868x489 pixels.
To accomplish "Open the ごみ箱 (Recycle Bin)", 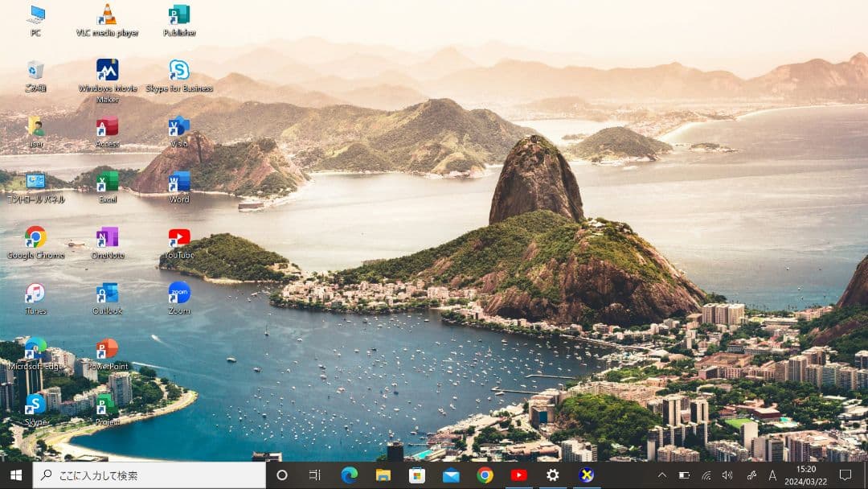I will click(x=34, y=72).
